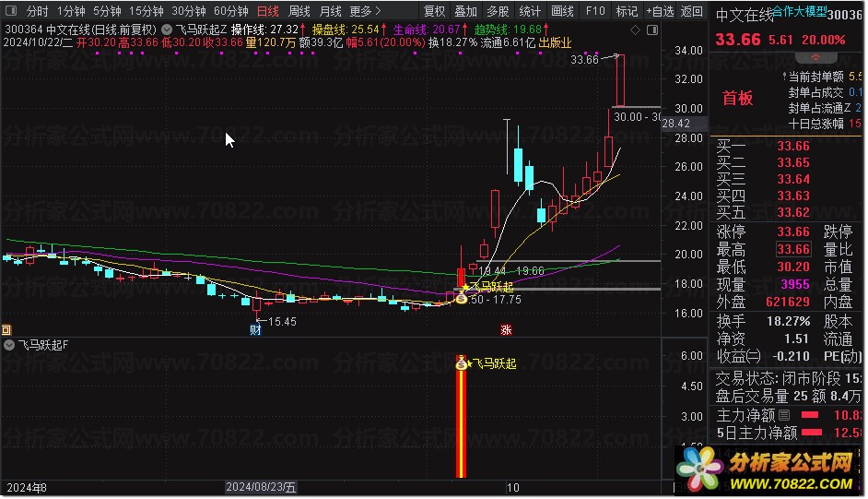Screen dimensions: 868x499
Task: Click the 2024/08/23/五 date marker on the time axis
Action: [261, 487]
